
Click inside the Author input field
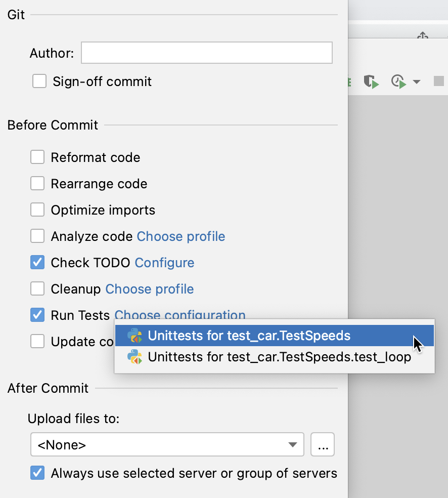pos(206,52)
